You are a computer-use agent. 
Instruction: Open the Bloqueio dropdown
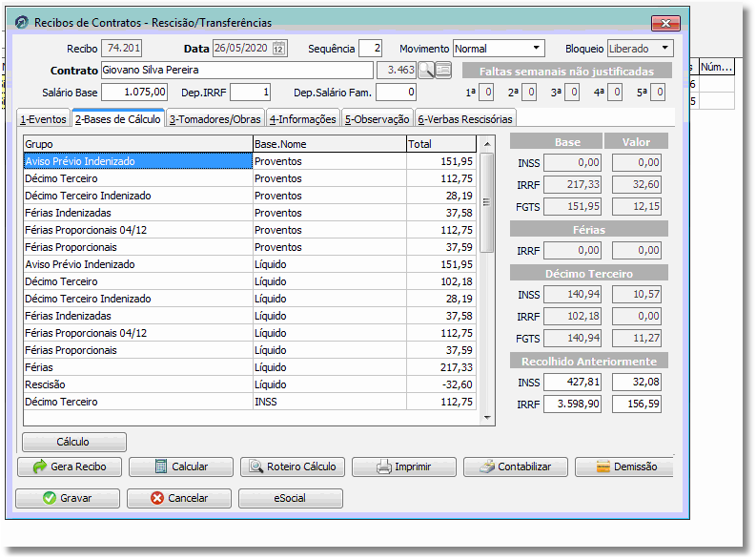[664, 49]
